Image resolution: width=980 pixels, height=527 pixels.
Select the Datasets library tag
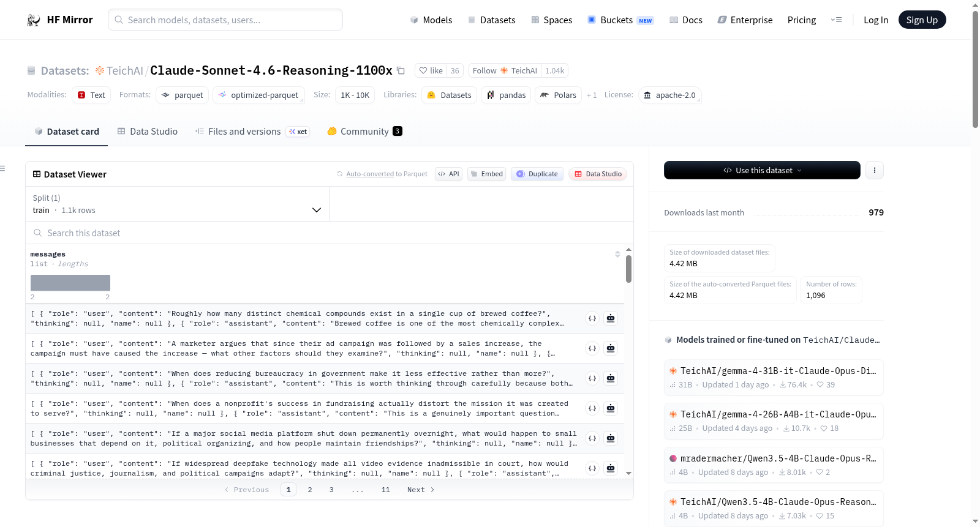tap(449, 95)
